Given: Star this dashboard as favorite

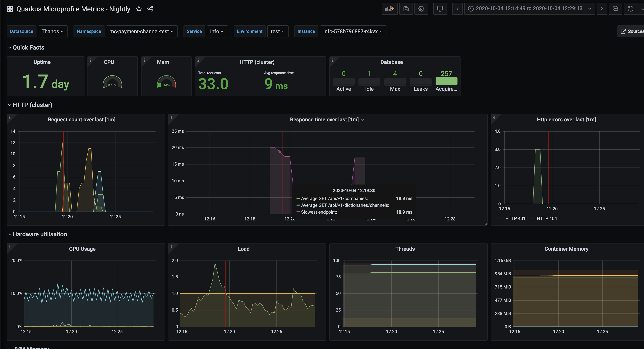Looking at the screenshot, I should (139, 9).
